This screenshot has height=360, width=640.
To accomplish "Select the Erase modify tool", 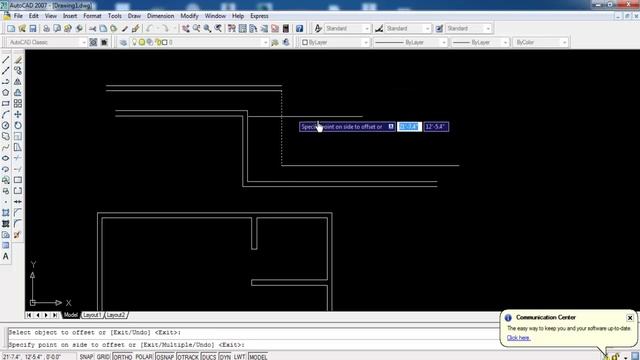I will [18, 60].
